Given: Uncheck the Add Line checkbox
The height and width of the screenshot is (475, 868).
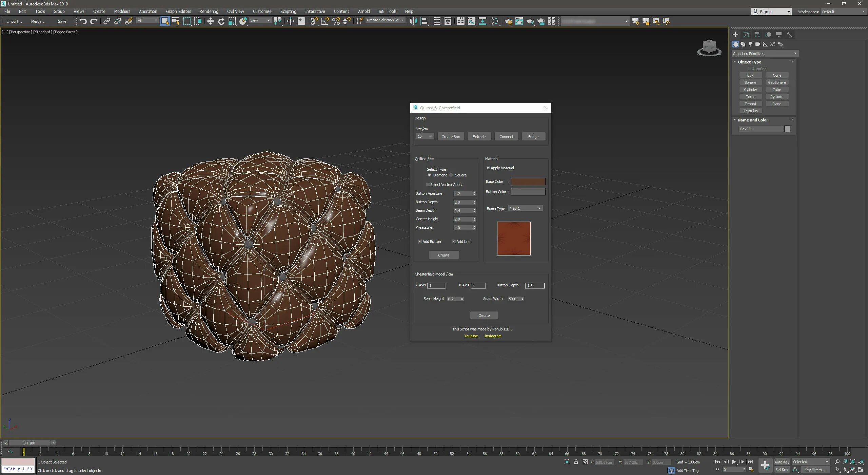Looking at the screenshot, I should [454, 241].
